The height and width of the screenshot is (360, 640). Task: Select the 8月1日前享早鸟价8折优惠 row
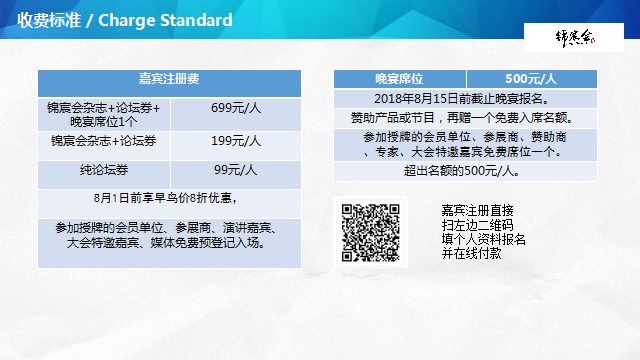[169, 203]
